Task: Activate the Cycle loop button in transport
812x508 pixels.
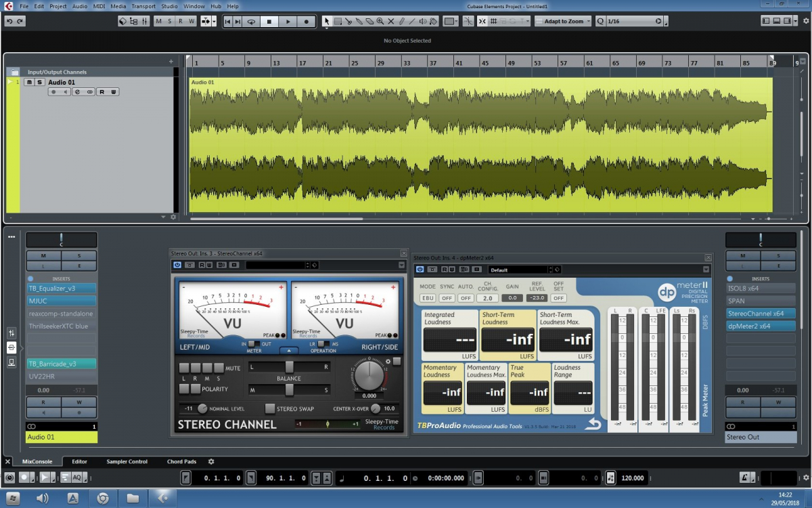Action: coord(251,22)
